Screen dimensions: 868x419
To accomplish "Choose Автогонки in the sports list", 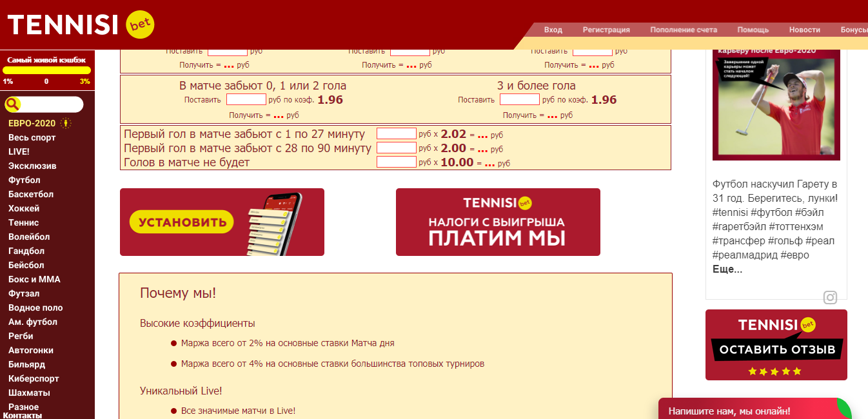I will [x=31, y=350].
